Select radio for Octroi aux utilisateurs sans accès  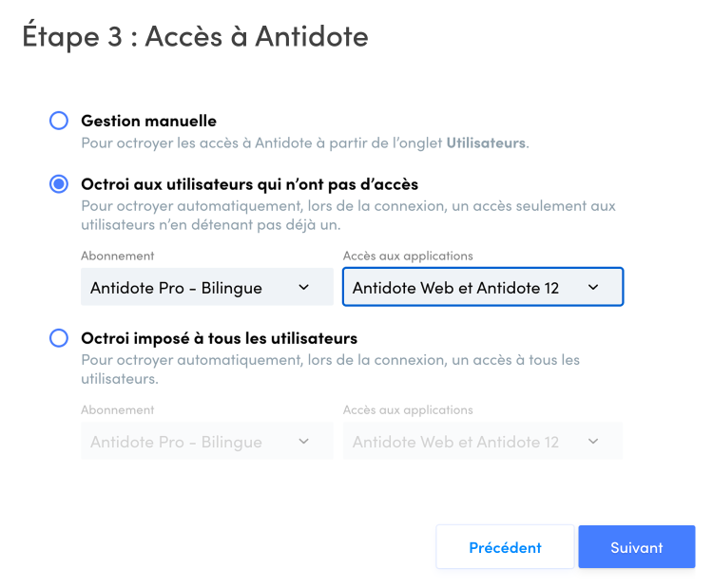coord(59,184)
